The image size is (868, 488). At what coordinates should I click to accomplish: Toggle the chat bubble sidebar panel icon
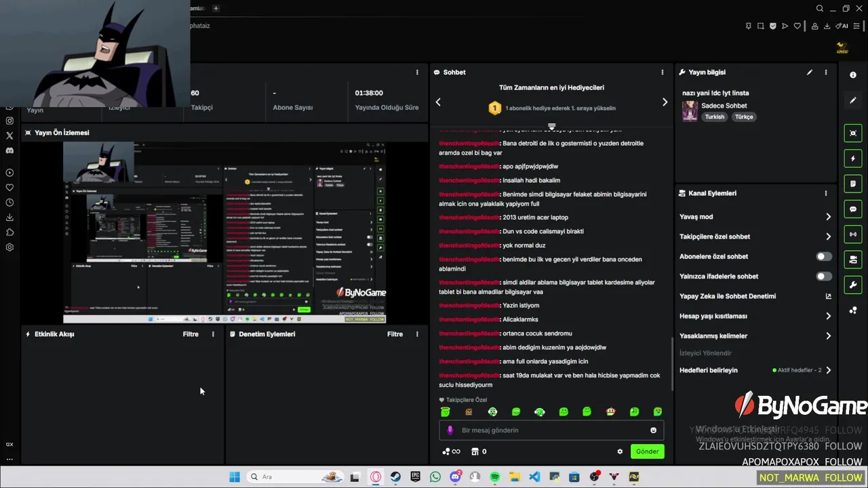click(853, 209)
